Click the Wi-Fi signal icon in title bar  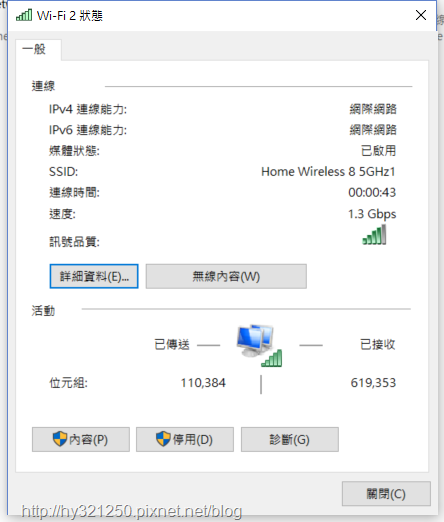(x=24, y=15)
